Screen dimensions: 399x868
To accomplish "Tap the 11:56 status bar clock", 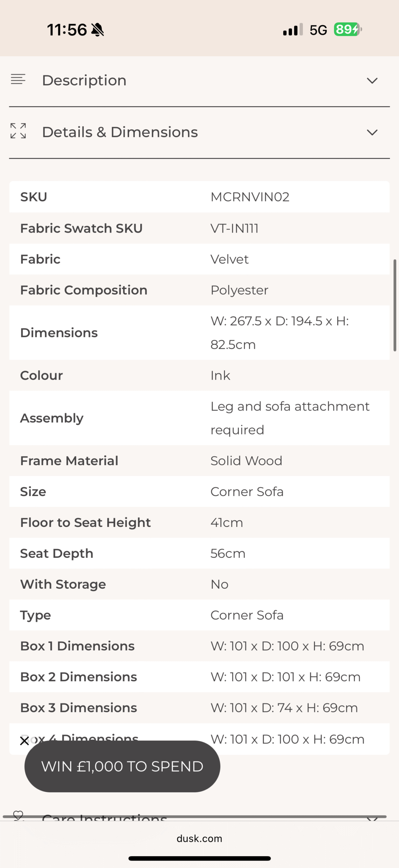I will click(x=67, y=30).
